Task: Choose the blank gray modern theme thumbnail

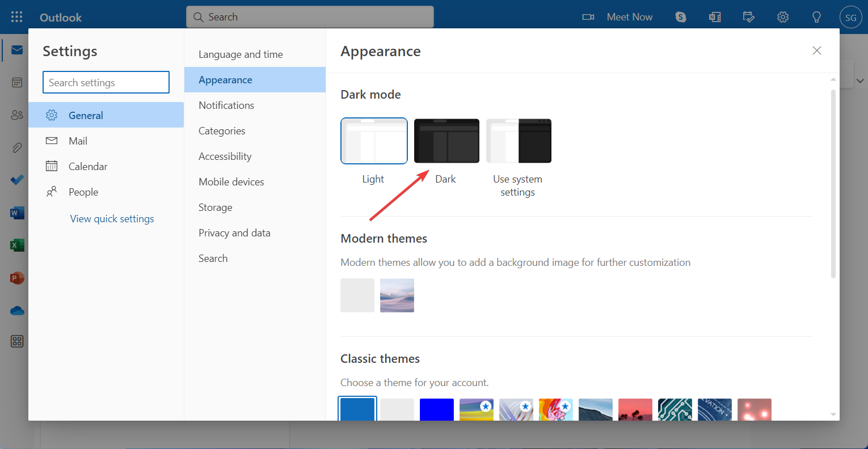Action: point(357,295)
